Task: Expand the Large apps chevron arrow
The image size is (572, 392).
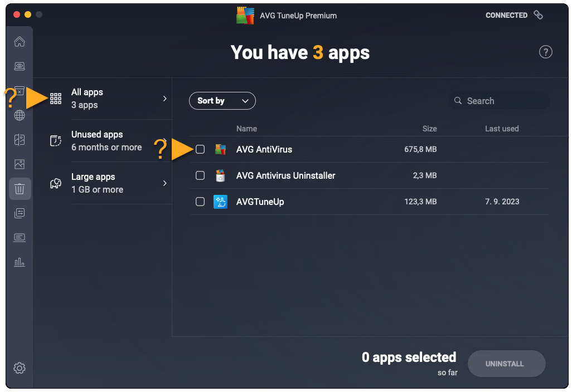Action: pyautogui.click(x=164, y=183)
